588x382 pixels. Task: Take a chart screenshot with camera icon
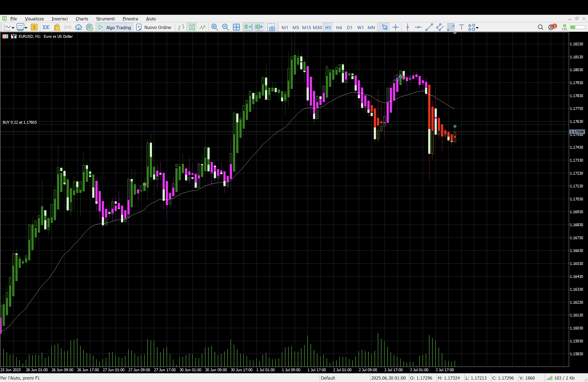point(271,27)
